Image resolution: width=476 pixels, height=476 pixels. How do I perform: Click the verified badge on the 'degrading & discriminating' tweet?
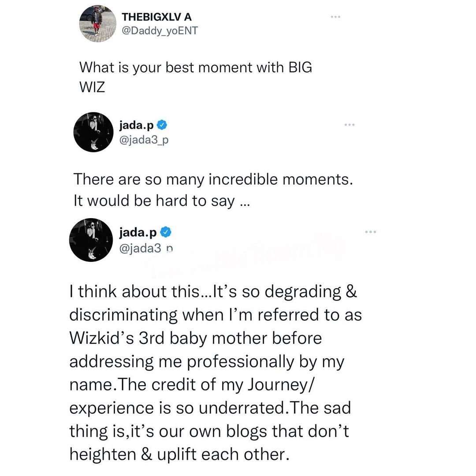pos(166,232)
